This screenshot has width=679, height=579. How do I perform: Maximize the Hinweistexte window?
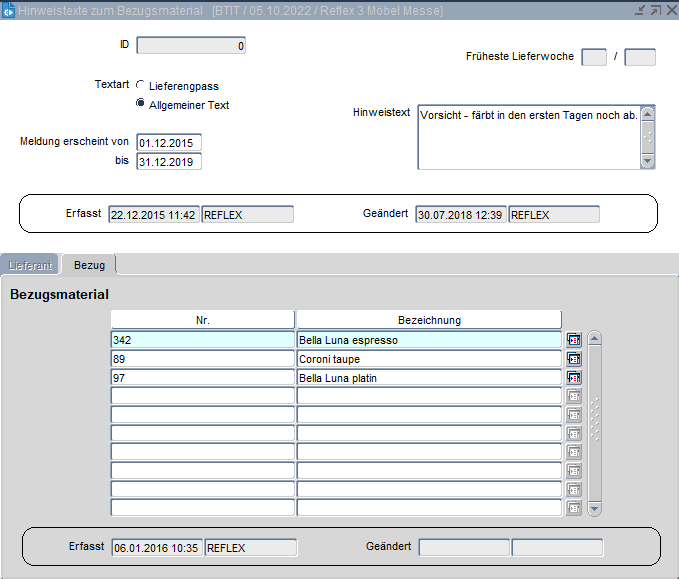click(x=654, y=10)
